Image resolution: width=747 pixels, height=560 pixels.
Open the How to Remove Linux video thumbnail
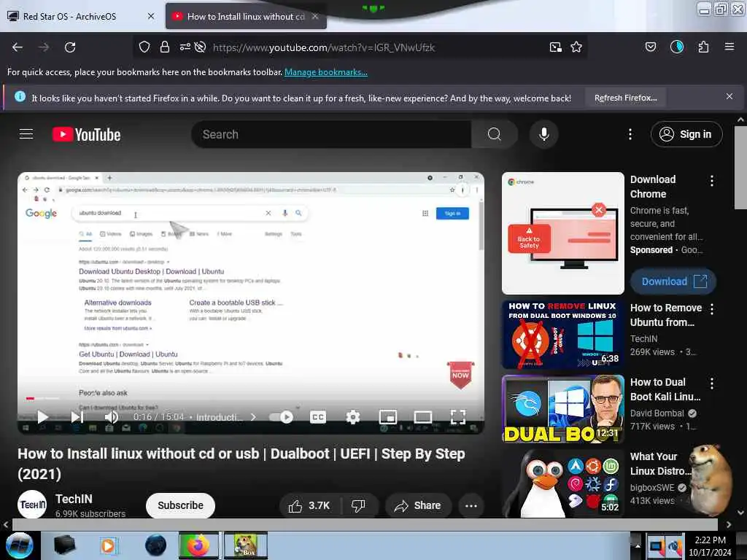click(x=562, y=335)
